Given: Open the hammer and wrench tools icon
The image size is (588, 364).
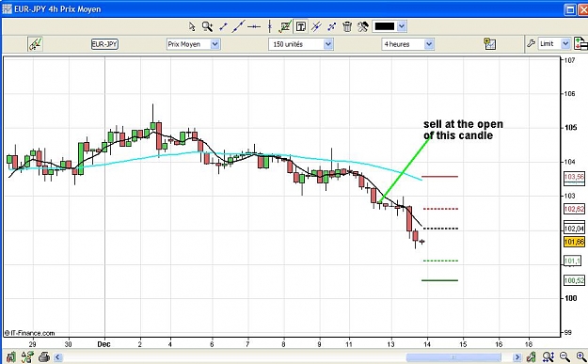Looking at the screenshot, I should (x=362, y=26).
